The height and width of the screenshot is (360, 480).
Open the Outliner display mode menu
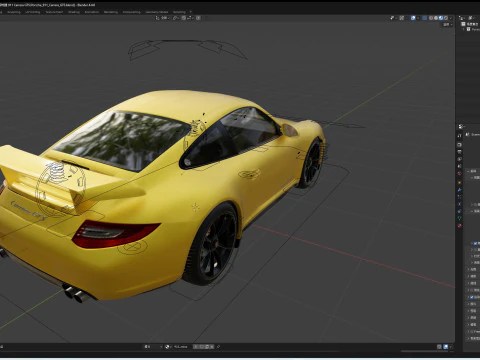pyautogui.click(x=472, y=18)
